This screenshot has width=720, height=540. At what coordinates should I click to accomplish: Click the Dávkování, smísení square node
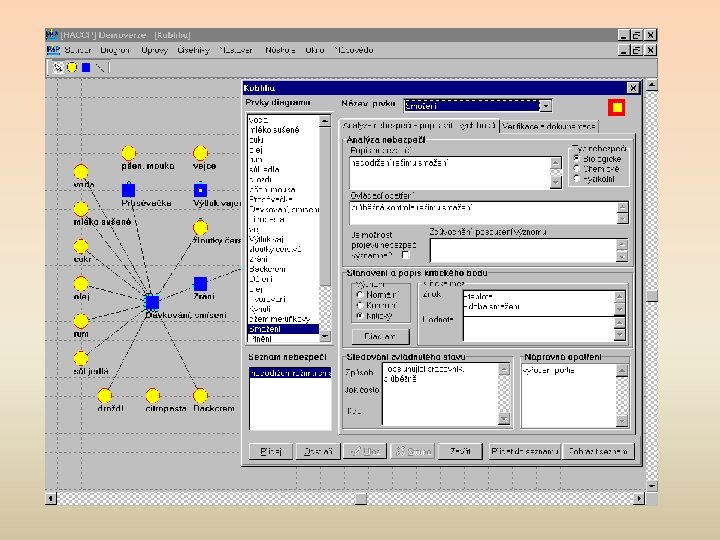pos(152,302)
